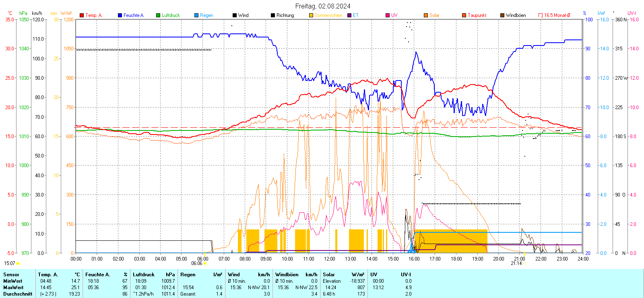Click the Taupunkt legend label

point(477,15)
